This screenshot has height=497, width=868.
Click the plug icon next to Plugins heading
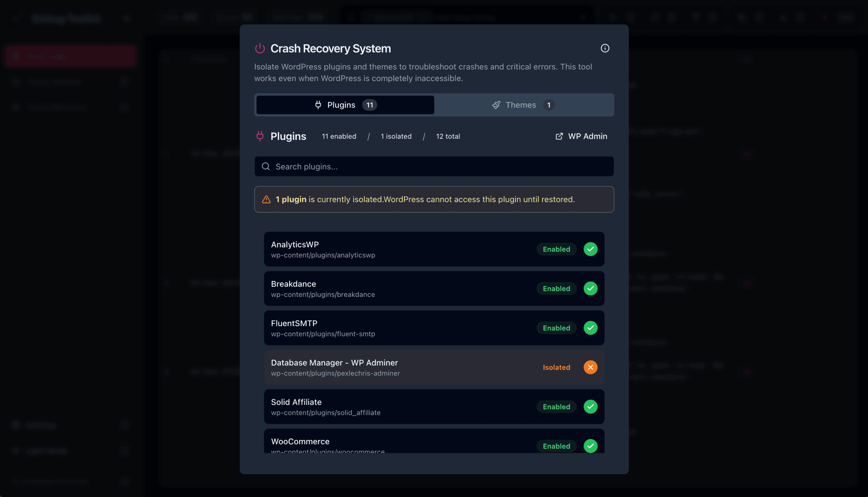click(260, 136)
